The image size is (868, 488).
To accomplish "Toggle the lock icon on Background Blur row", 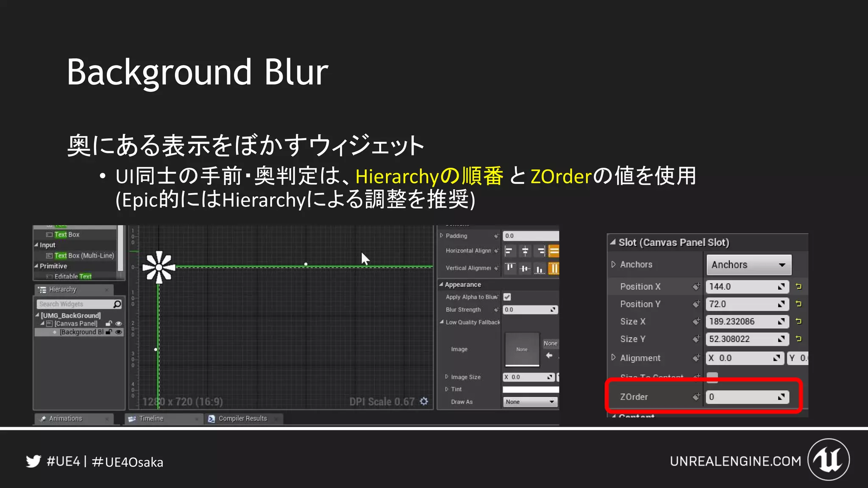I will pyautogui.click(x=109, y=332).
